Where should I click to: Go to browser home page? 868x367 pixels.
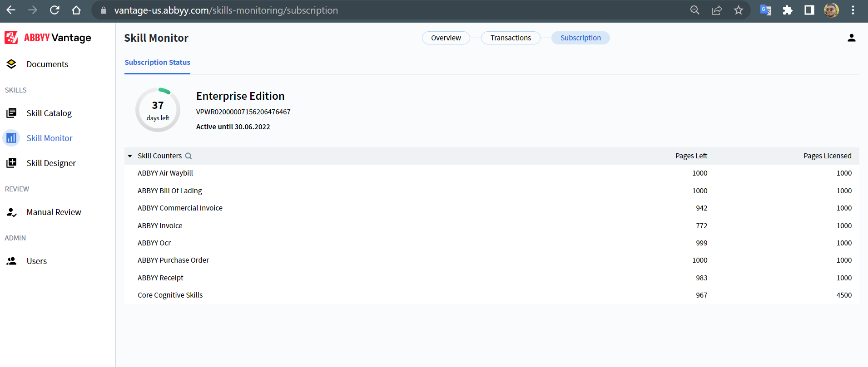pyautogui.click(x=76, y=10)
